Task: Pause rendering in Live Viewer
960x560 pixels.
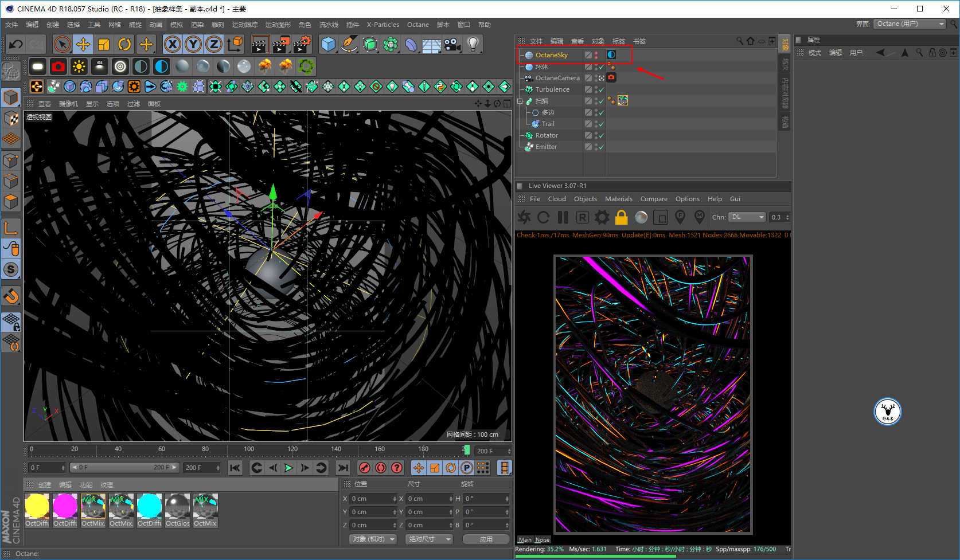Action: [x=563, y=217]
